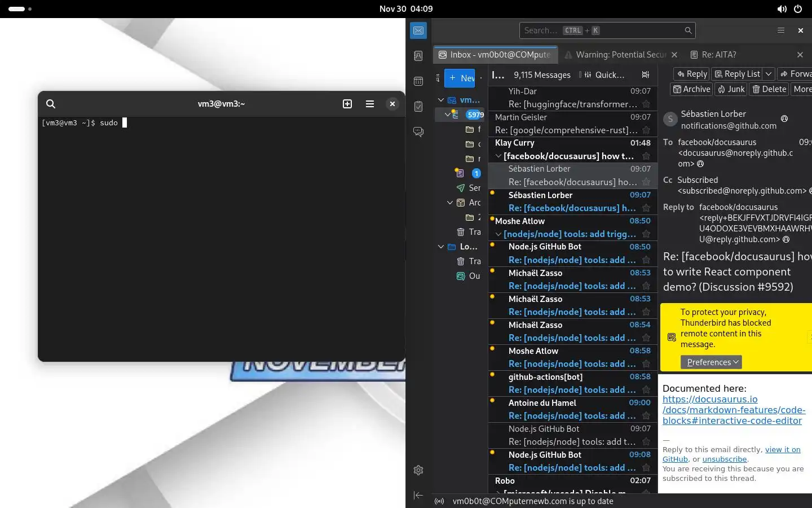Open the Calendar space icon

click(418, 81)
